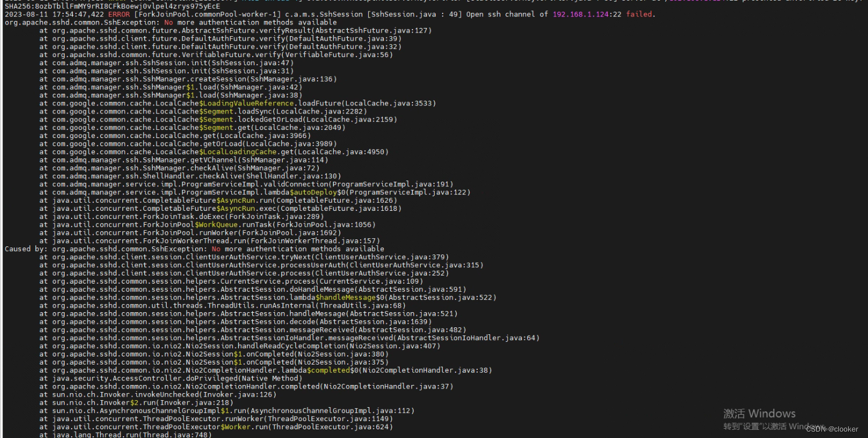868x438 pixels.
Task: Click the ProgramServiceImpl.validConnection line
Action: [246, 184]
